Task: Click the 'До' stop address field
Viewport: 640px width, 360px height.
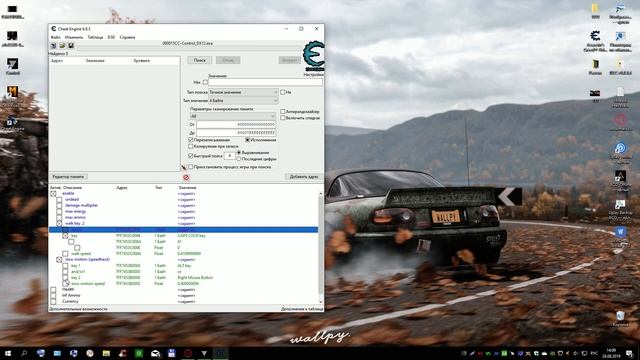Action: pos(237,133)
